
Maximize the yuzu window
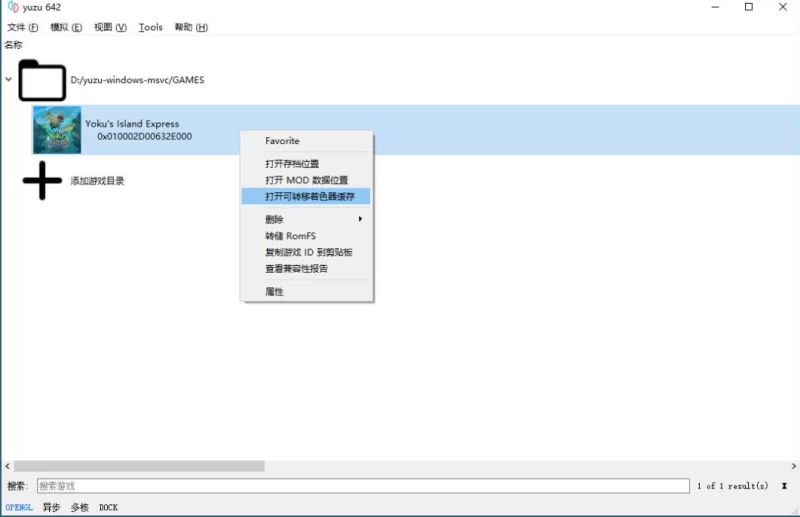749,7
